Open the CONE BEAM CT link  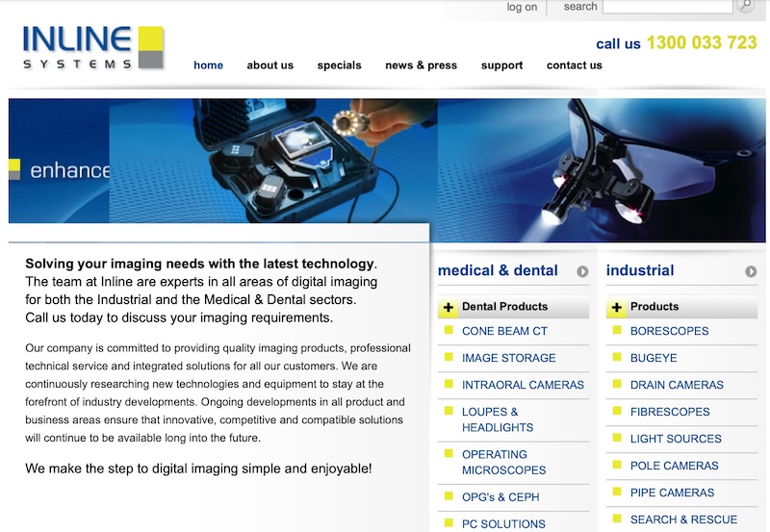(x=504, y=331)
